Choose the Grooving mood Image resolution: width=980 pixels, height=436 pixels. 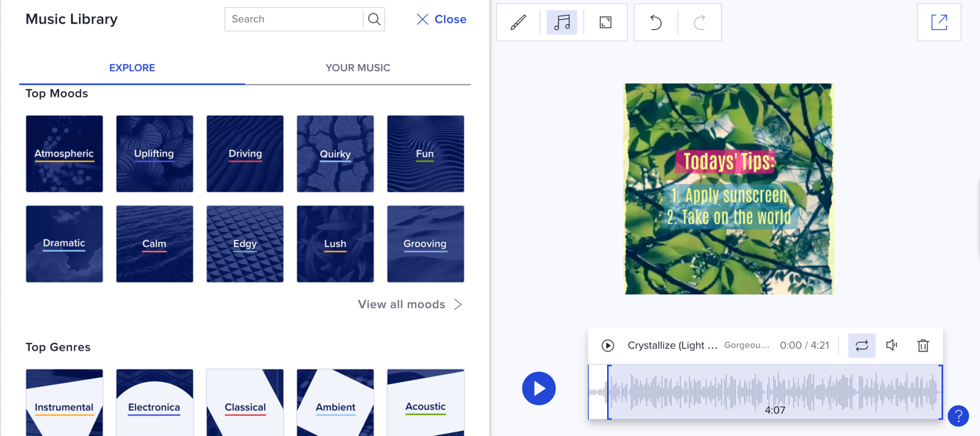(426, 244)
